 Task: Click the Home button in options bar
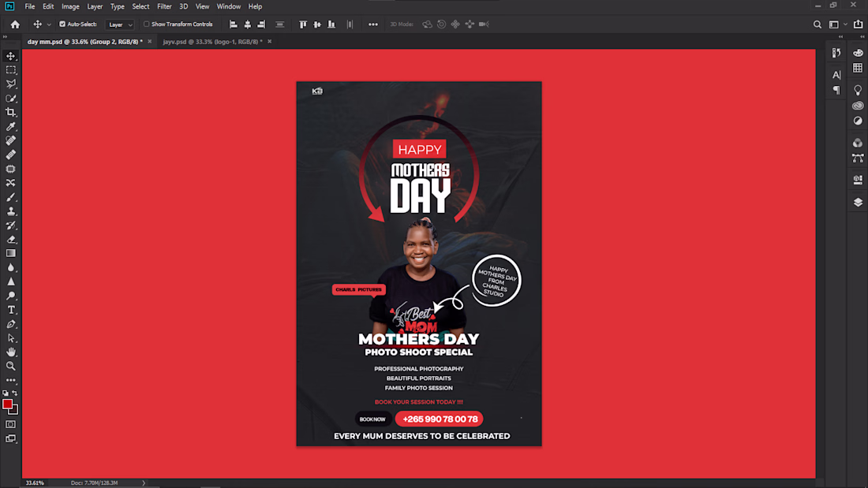point(15,24)
